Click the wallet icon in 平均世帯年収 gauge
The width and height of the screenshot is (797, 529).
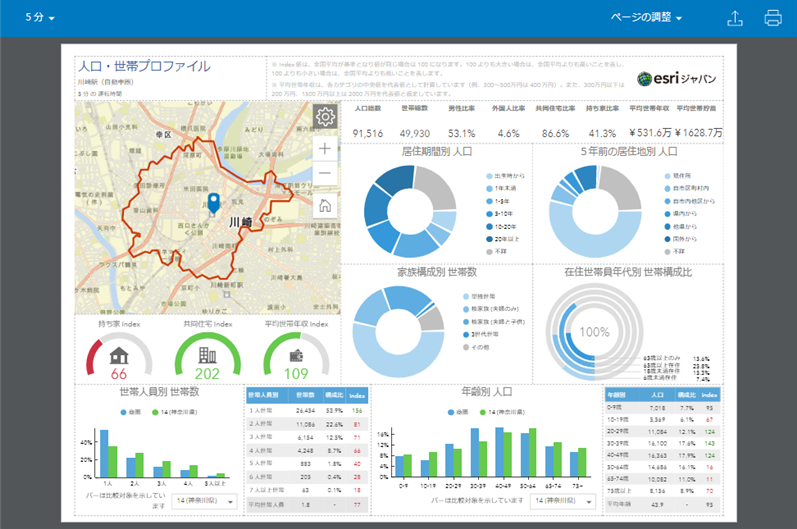pos(297,355)
